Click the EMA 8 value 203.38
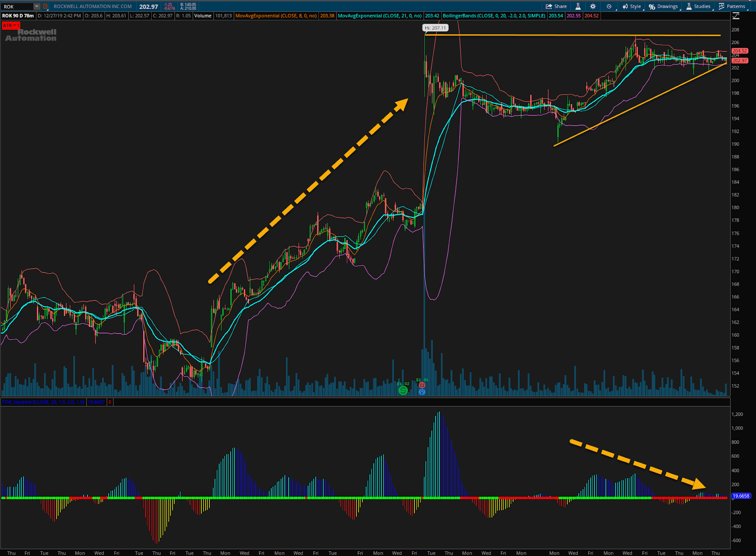This screenshot has width=756, height=556. [x=327, y=16]
